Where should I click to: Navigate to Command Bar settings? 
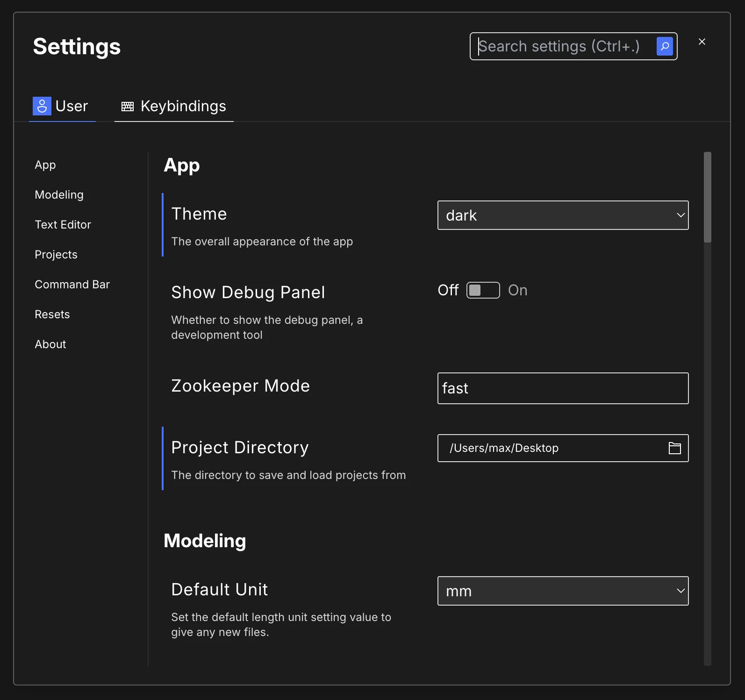pos(72,285)
